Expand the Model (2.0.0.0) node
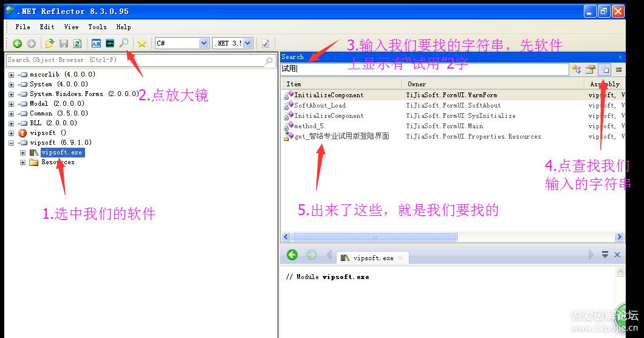The width and height of the screenshot is (644, 338). (11, 104)
